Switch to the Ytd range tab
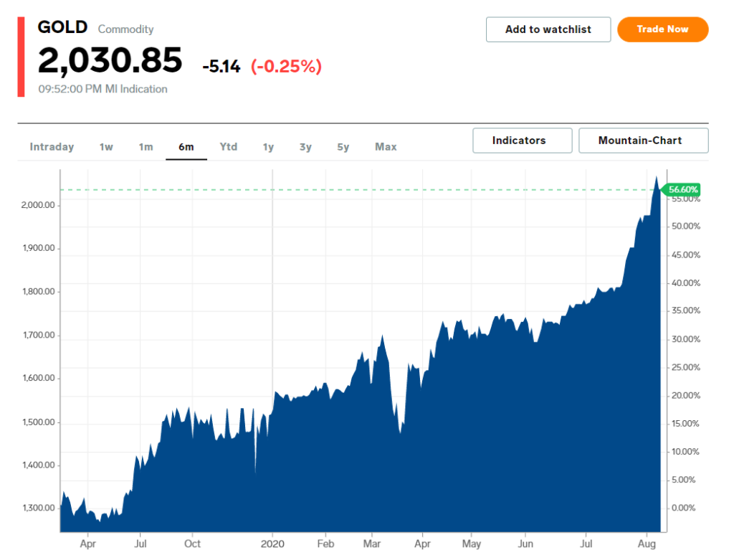 click(x=229, y=147)
